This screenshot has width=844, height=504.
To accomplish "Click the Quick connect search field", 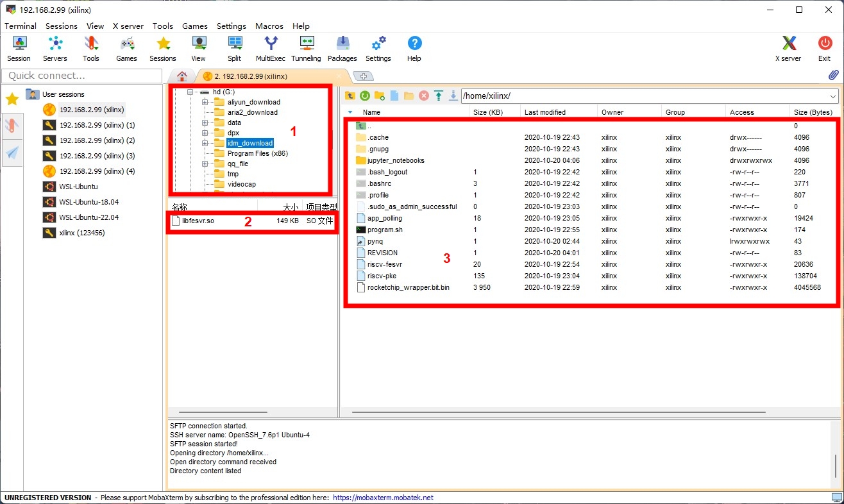I will (82, 76).
